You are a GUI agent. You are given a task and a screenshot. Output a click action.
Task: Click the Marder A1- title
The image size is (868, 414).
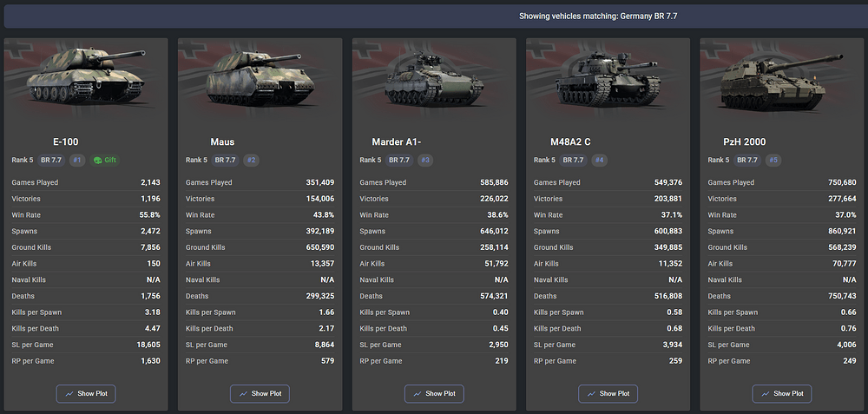tap(397, 141)
